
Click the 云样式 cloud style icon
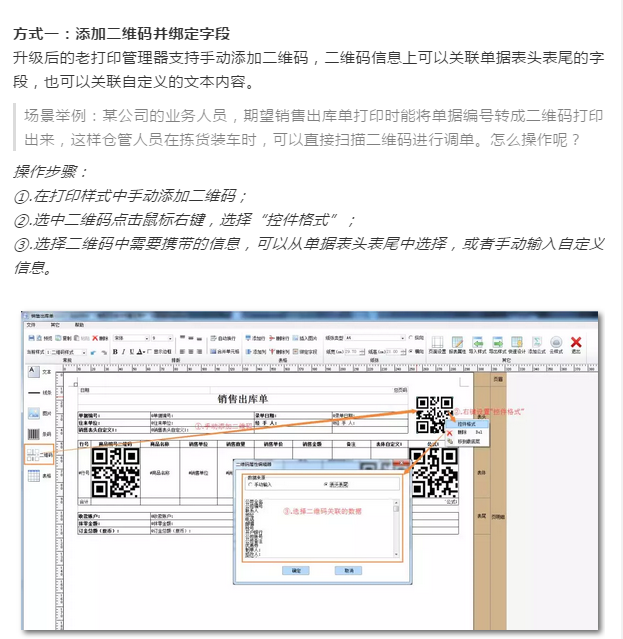[557, 342]
